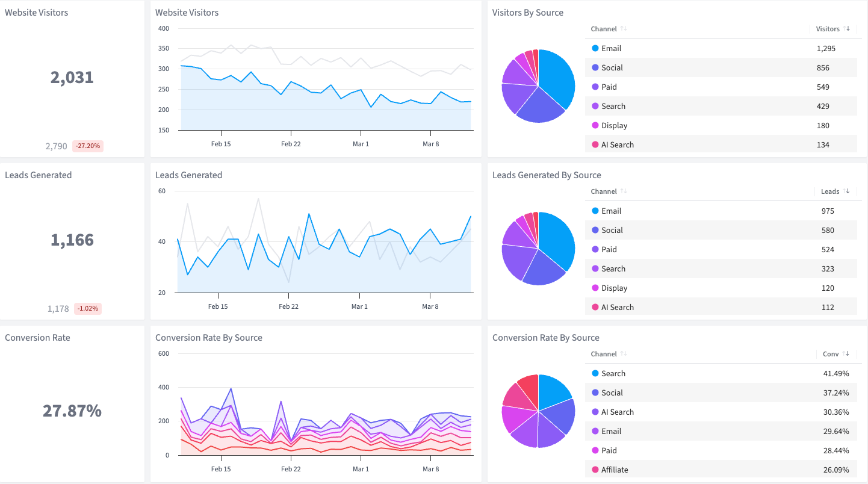The image size is (868, 484).
Task: Click Channel header in Visitors By Source table
Action: tap(604, 29)
